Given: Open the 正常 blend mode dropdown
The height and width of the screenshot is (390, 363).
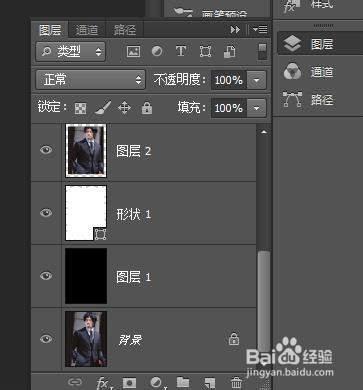Looking at the screenshot, I should (x=90, y=80).
